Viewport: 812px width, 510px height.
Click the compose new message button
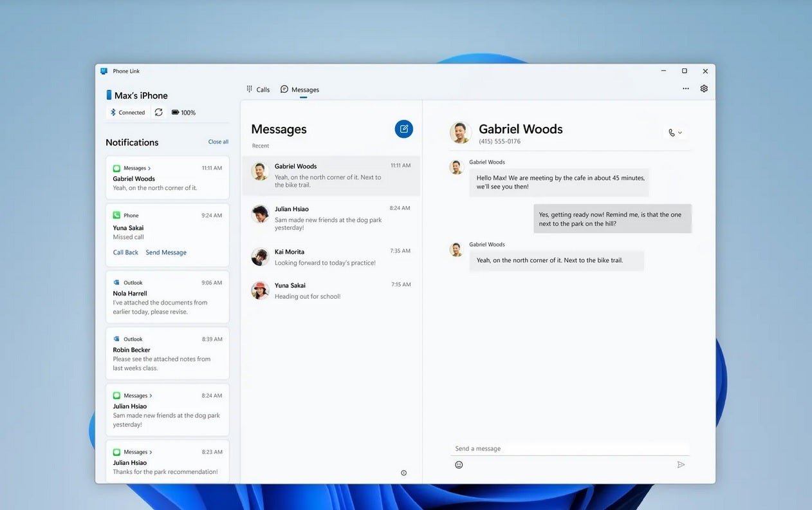click(403, 129)
